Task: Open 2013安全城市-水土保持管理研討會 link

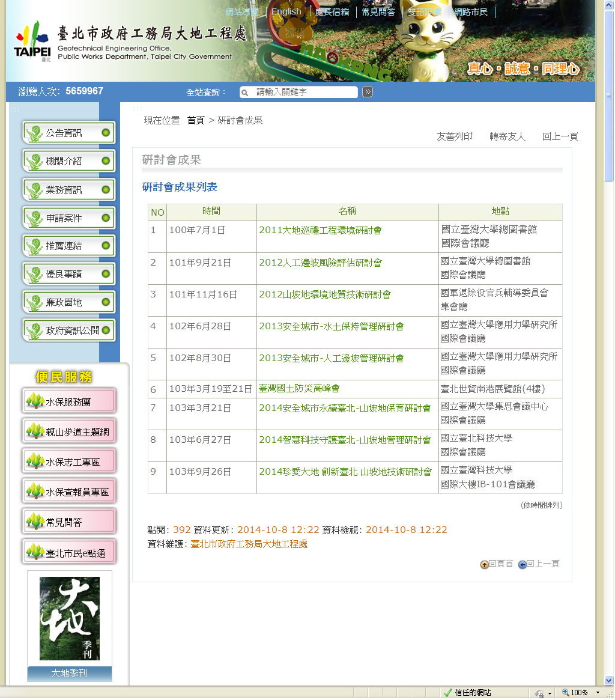Action: click(x=332, y=326)
